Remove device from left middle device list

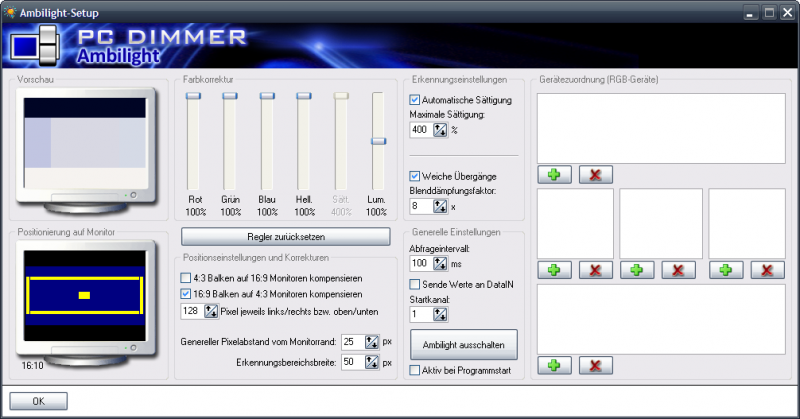point(595,270)
